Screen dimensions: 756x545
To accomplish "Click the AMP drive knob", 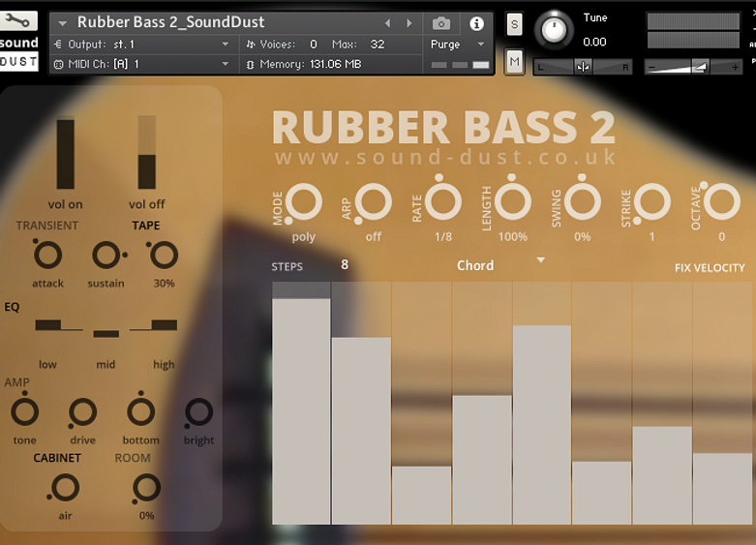I will (x=82, y=412).
